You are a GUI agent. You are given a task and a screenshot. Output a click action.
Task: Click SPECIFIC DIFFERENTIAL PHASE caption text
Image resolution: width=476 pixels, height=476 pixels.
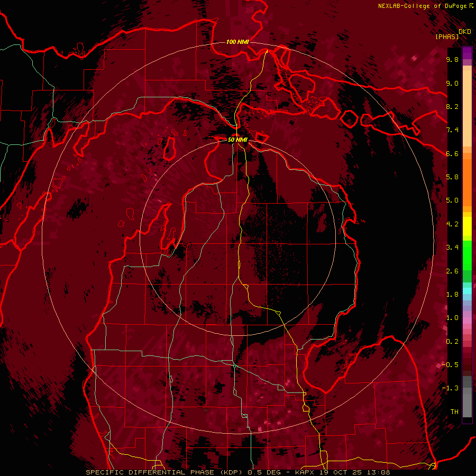coord(150,472)
